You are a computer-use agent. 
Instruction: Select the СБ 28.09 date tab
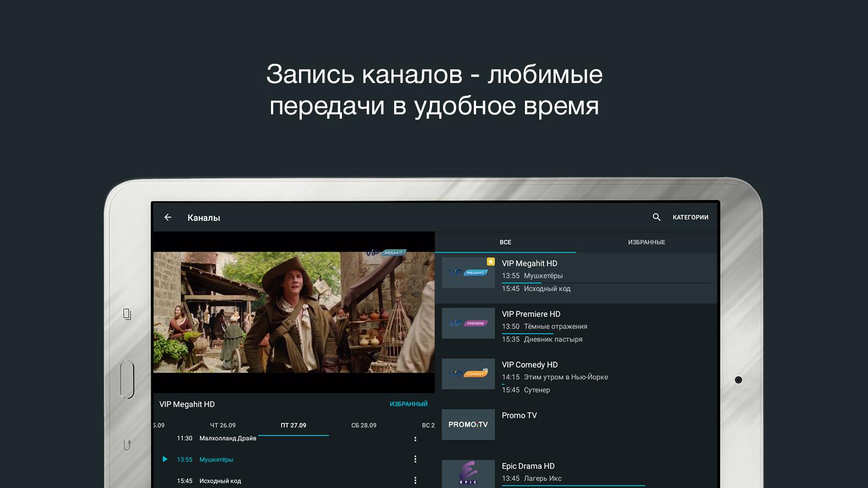click(364, 425)
